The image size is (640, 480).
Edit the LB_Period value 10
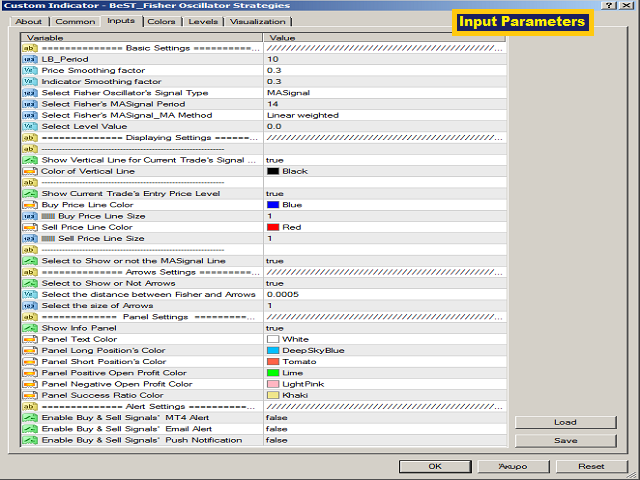click(385, 59)
